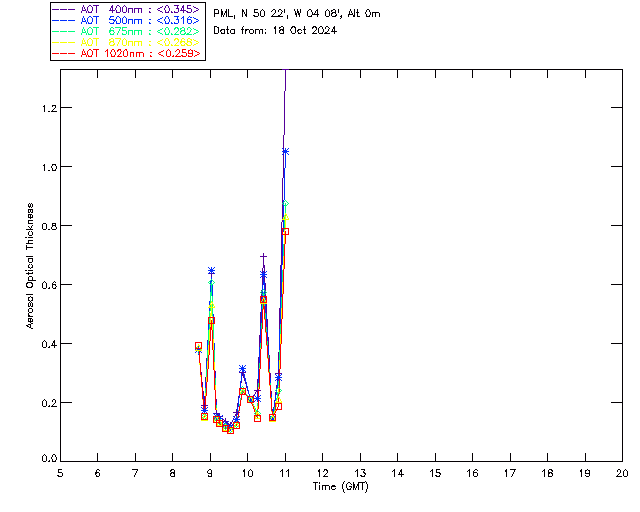
Task: Click the AOT 870nm legend entry
Action: click(127, 42)
